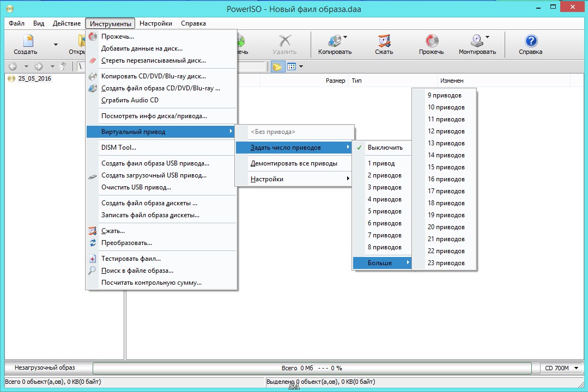
Task: Open the CD 700M media size dropdown
Action: click(x=561, y=368)
